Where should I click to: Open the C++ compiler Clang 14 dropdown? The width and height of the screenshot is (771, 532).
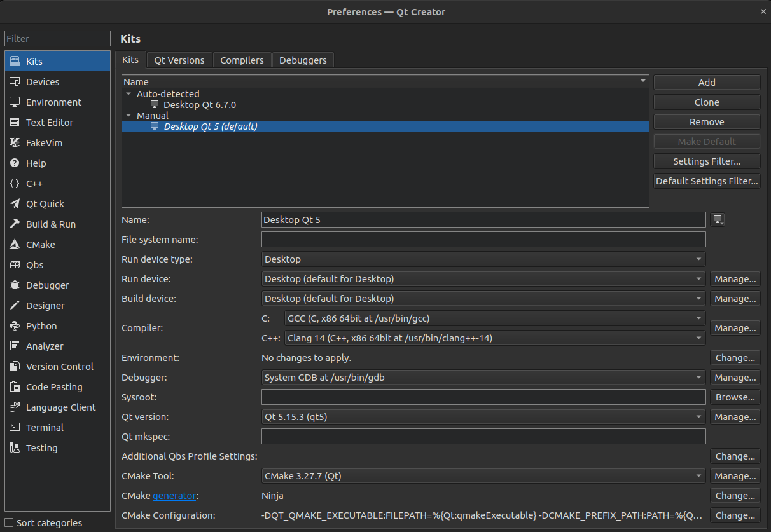pos(495,338)
